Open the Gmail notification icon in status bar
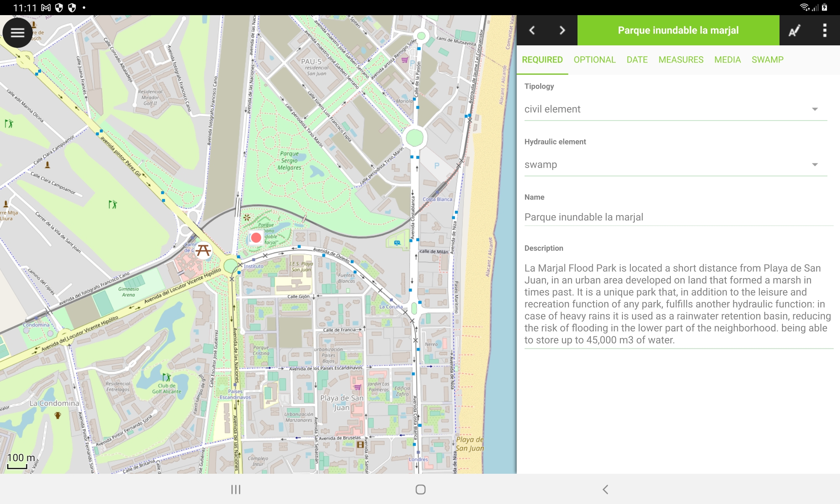840x504 pixels. click(46, 8)
